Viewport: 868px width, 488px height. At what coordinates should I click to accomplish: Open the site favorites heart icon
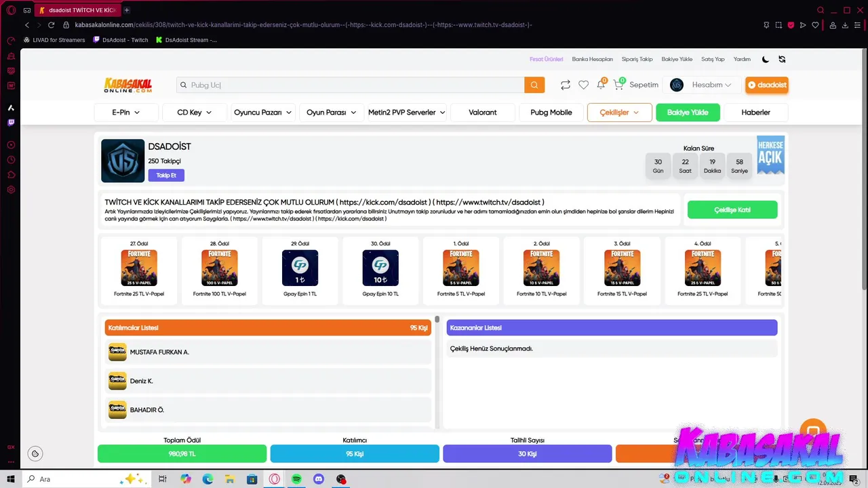click(583, 85)
